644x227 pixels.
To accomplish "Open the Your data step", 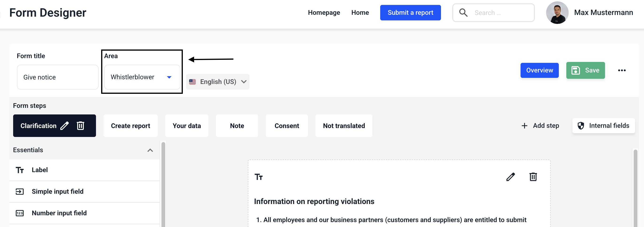I will coord(187,126).
